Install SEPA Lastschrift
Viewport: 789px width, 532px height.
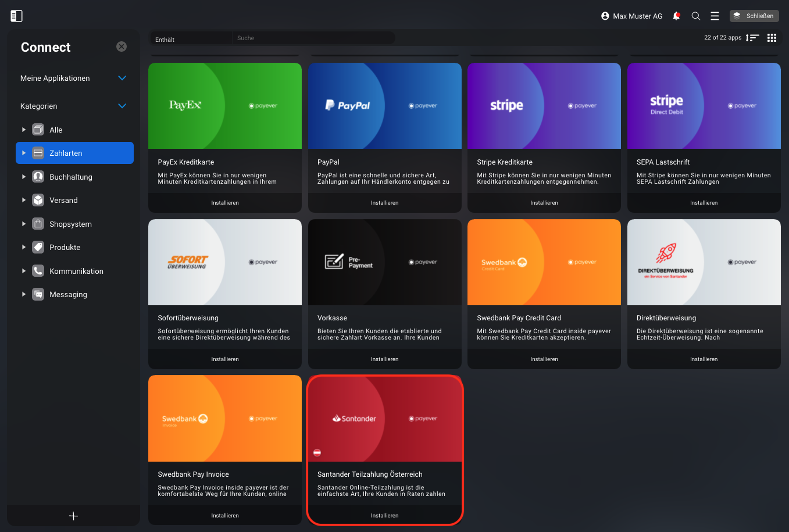point(704,203)
